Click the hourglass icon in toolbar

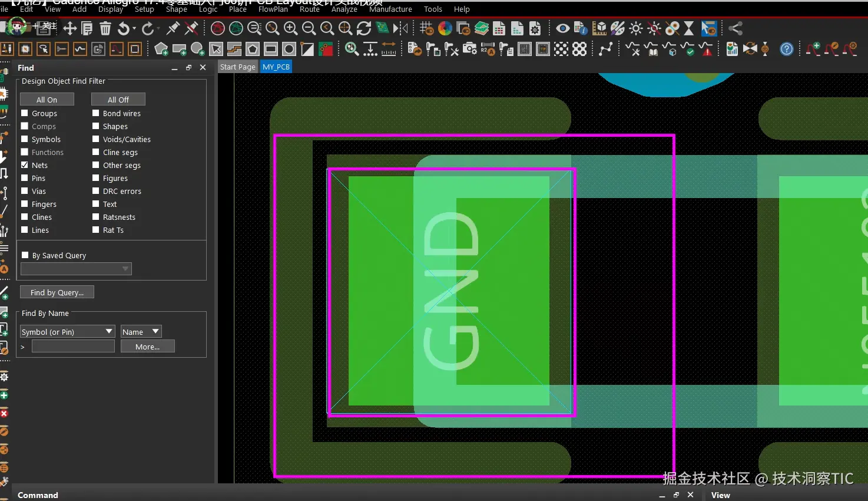[x=689, y=28]
